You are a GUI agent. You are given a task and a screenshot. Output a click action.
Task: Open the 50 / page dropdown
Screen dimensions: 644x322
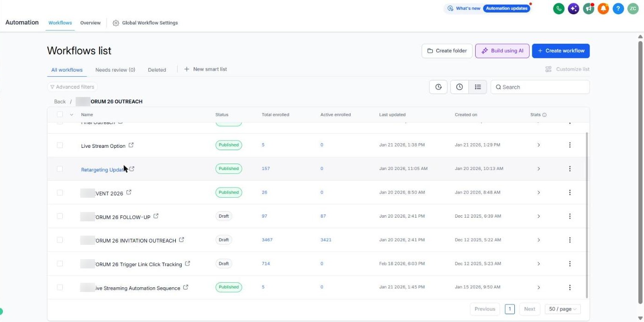(562, 309)
